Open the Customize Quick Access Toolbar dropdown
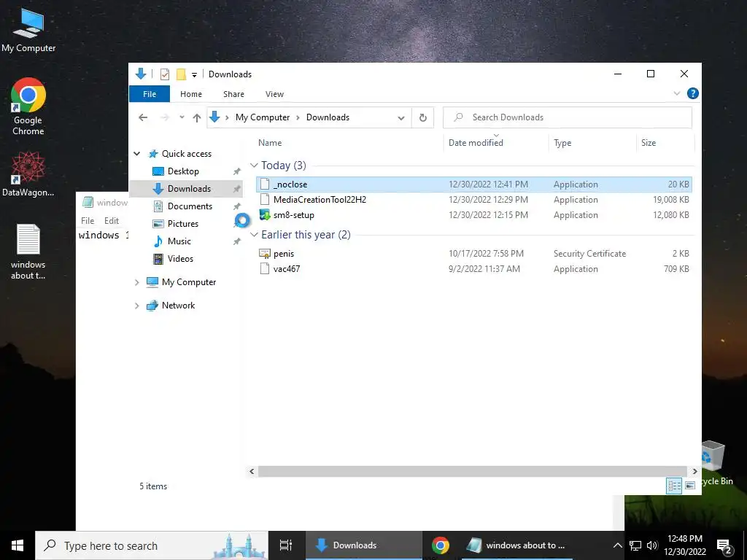747x560 pixels. pos(194,75)
